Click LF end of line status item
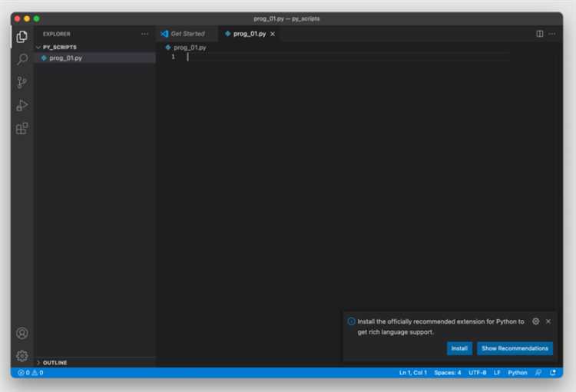This screenshot has width=576, height=392. [497, 373]
